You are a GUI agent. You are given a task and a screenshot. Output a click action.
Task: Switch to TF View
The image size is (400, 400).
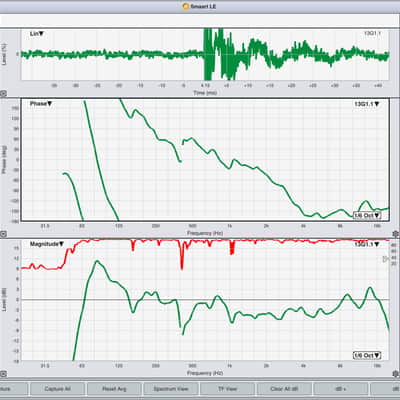(x=227, y=389)
